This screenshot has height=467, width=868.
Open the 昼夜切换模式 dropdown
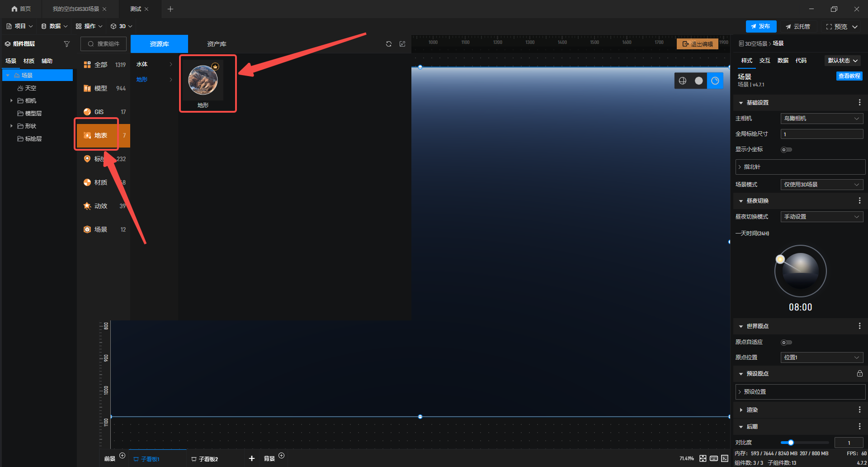click(x=821, y=217)
